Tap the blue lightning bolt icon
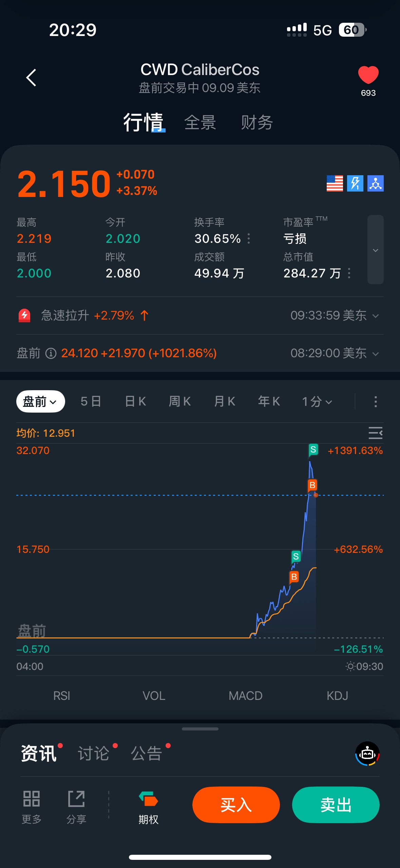 coord(355,183)
